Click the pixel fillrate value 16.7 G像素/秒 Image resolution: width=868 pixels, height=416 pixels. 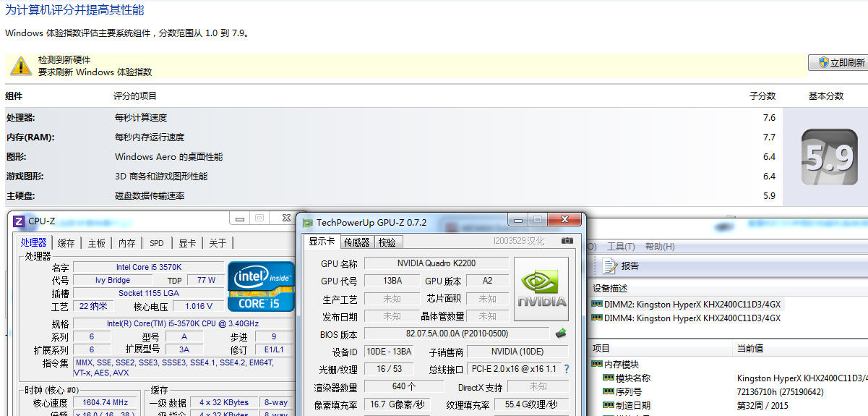398,404
